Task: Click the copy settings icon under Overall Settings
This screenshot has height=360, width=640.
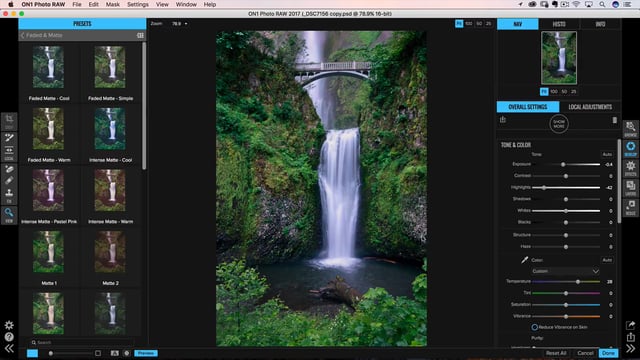Action: tap(503, 120)
